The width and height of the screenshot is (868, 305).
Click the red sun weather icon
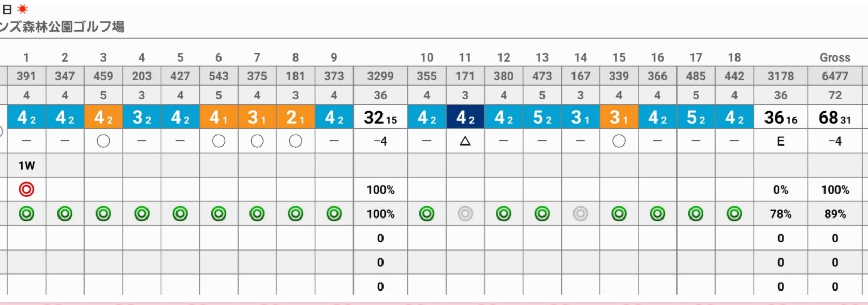[22, 9]
